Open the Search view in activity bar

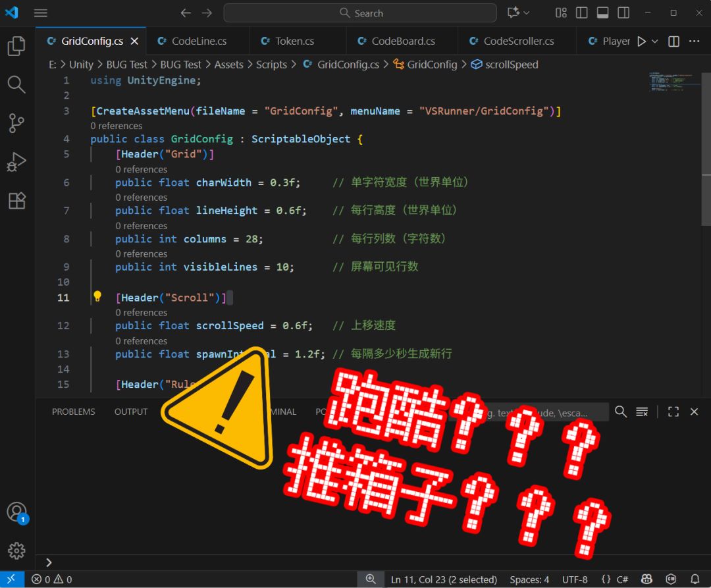[16, 85]
